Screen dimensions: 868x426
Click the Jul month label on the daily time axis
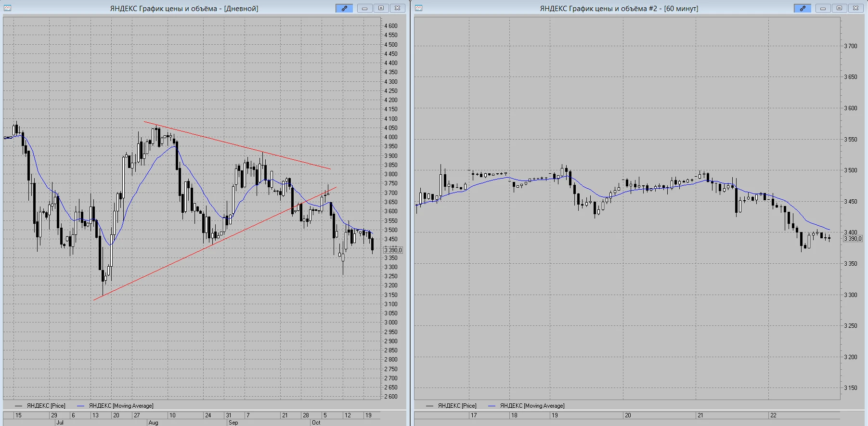[x=60, y=423]
